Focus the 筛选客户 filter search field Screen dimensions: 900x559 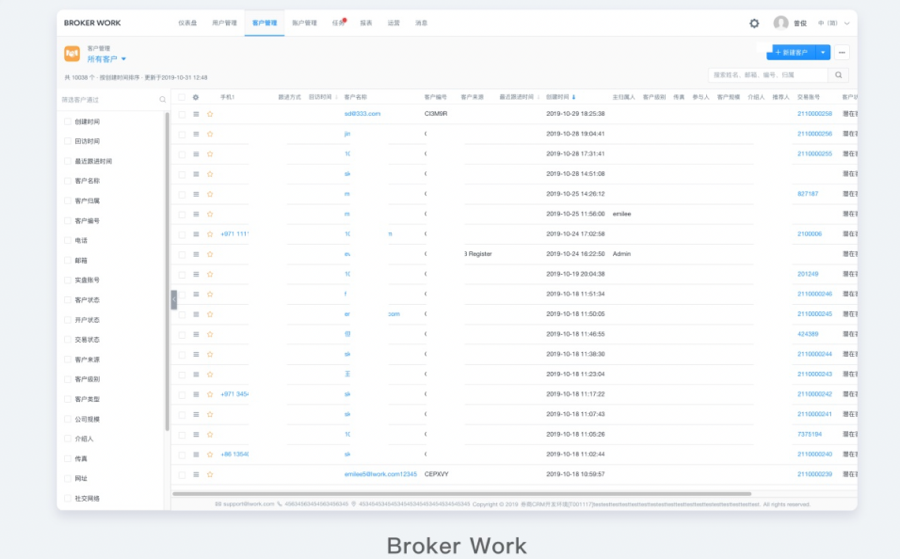tap(109, 100)
